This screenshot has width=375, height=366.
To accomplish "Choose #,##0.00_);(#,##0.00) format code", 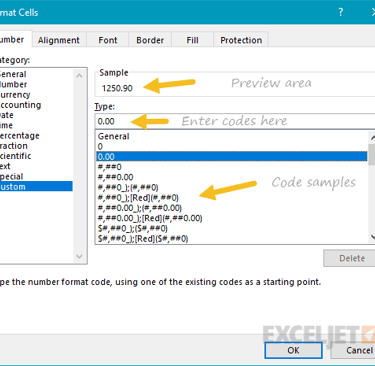I will coord(232,208).
